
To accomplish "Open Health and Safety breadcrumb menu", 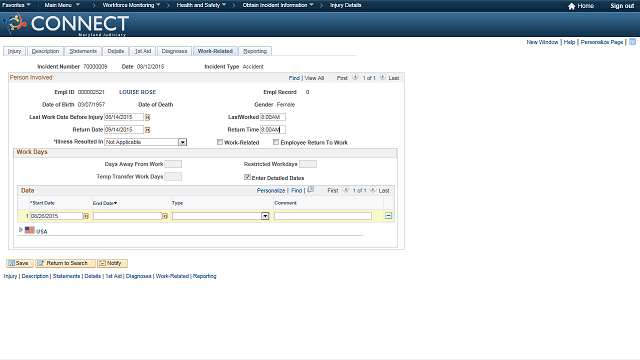I will pyautogui.click(x=201, y=5).
